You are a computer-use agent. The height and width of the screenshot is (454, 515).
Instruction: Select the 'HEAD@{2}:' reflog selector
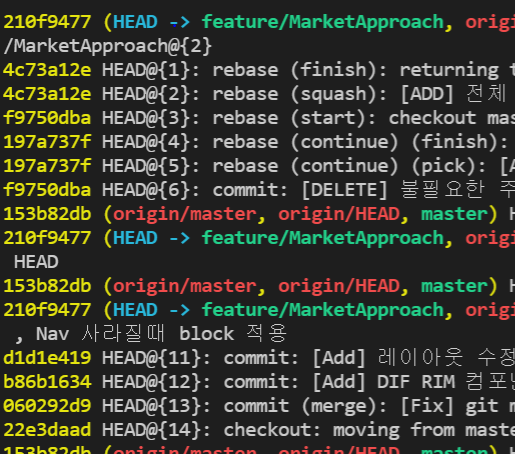[151, 94]
